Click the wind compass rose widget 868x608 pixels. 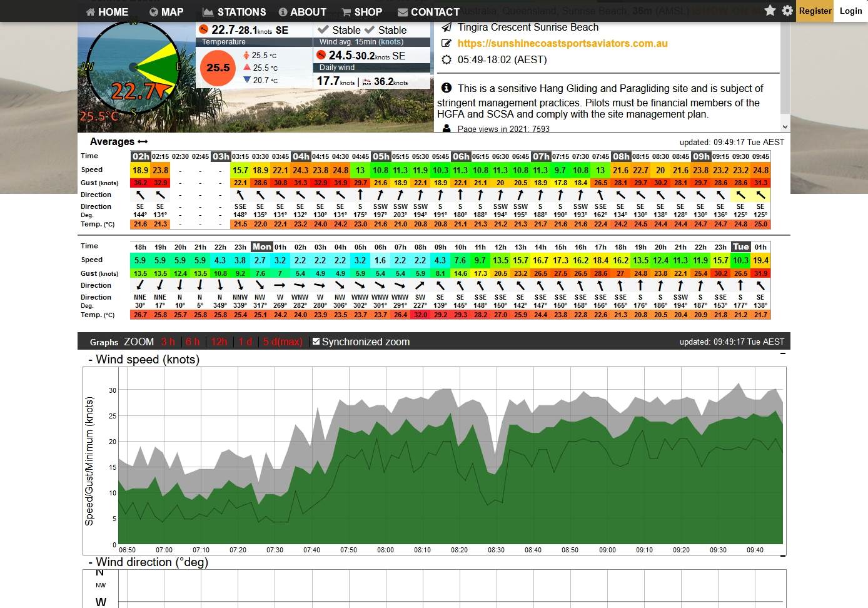click(x=133, y=67)
